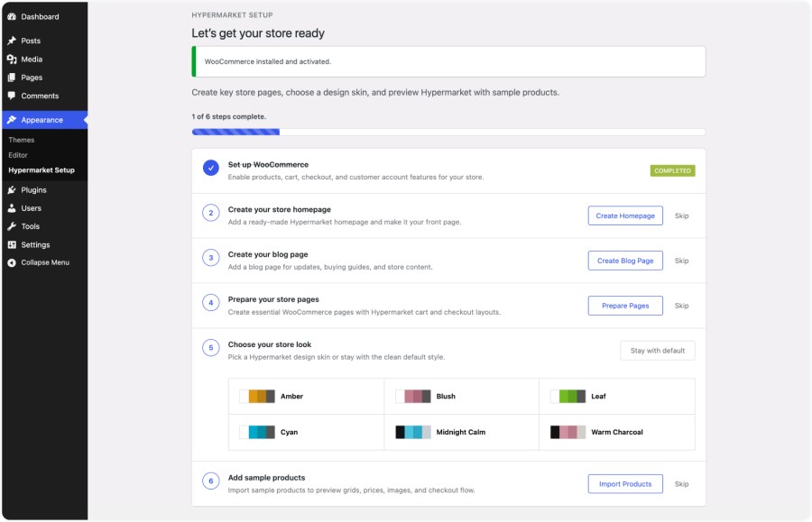Click the Posts pushpin icon
The image size is (812, 522).
point(12,41)
